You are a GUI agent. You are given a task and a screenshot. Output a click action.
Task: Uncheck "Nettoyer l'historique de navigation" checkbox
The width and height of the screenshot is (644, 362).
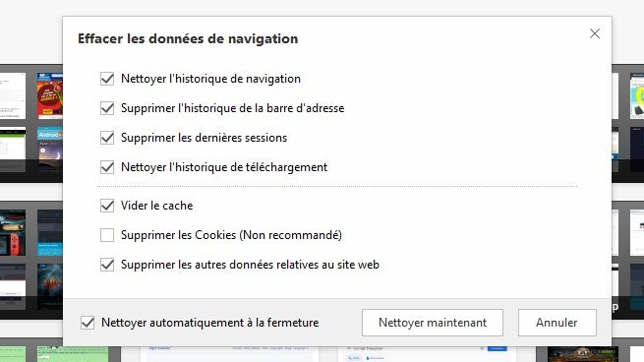click(x=107, y=79)
